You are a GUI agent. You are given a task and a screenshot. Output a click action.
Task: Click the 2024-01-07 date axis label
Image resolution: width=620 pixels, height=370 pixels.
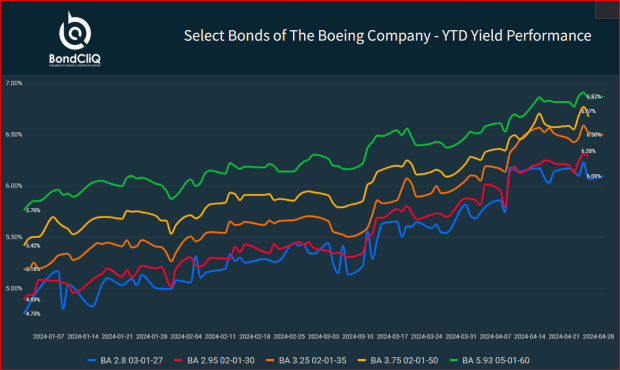(48, 337)
